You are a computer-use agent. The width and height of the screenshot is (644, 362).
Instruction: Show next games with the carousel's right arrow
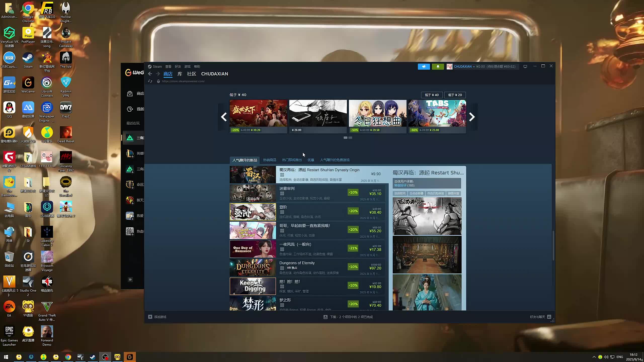472,117
